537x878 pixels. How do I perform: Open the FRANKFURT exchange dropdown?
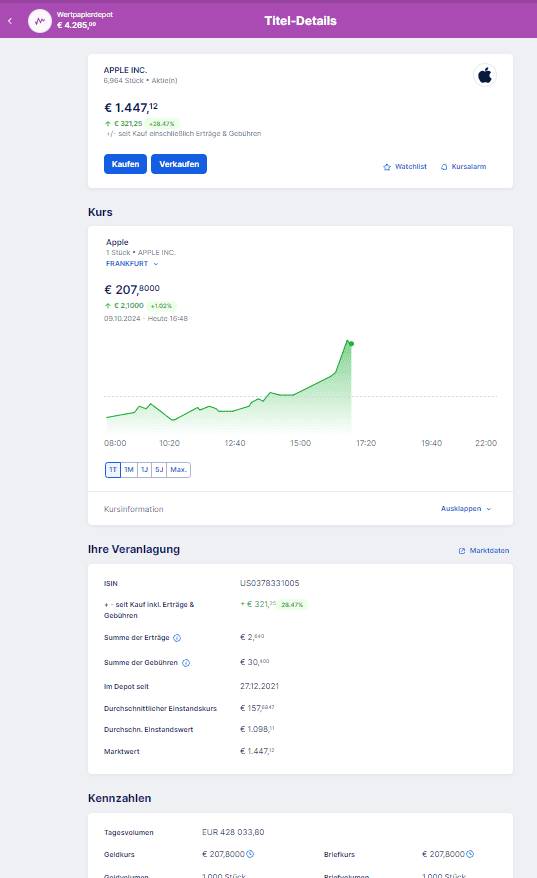click(132, 264)
